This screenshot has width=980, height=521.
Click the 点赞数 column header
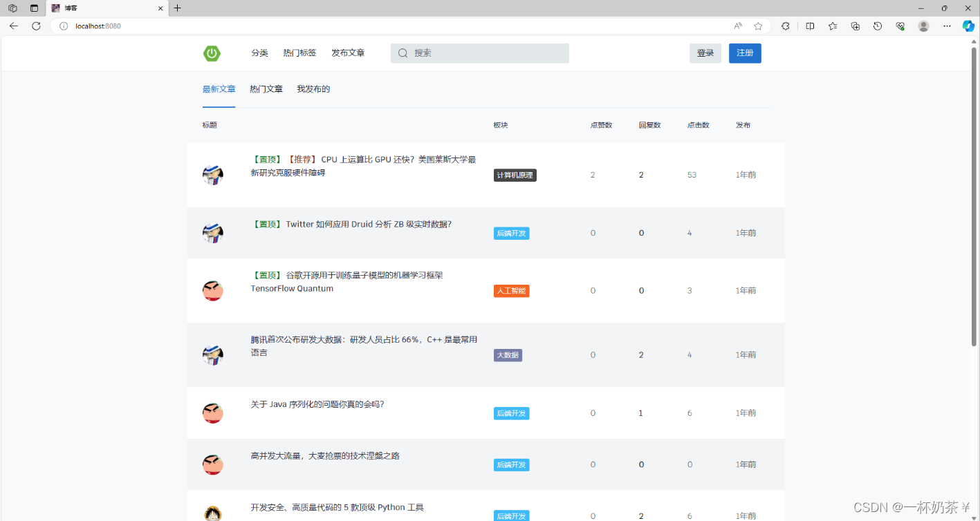click(601, 125)
